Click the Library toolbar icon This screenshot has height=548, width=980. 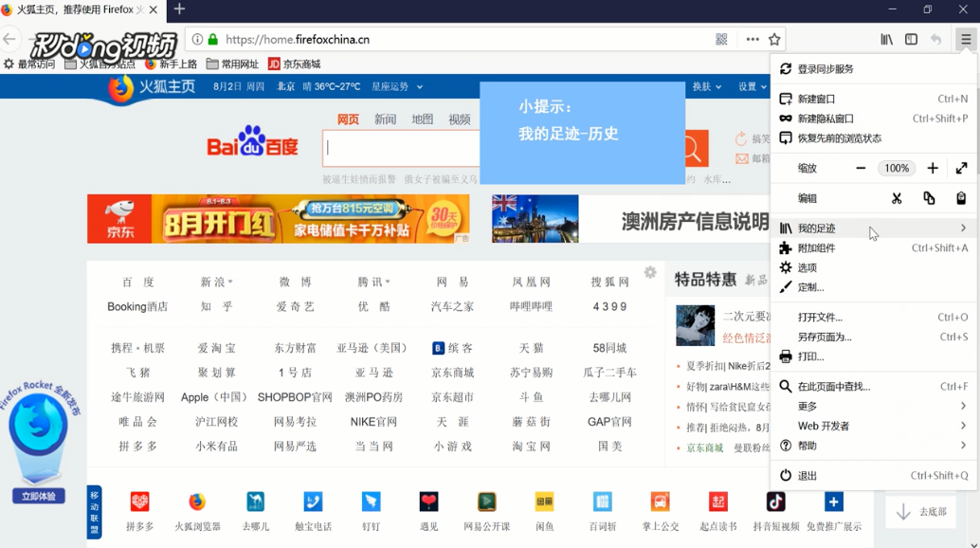click(x=886, y=40)
